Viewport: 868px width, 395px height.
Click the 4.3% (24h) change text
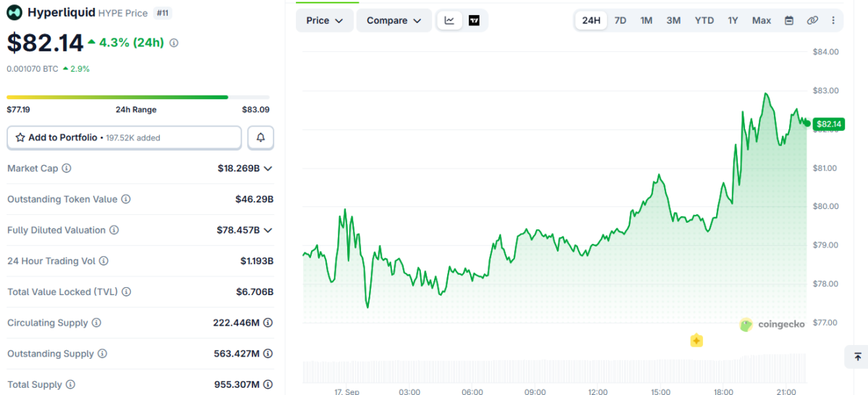(x=132, y=43)
